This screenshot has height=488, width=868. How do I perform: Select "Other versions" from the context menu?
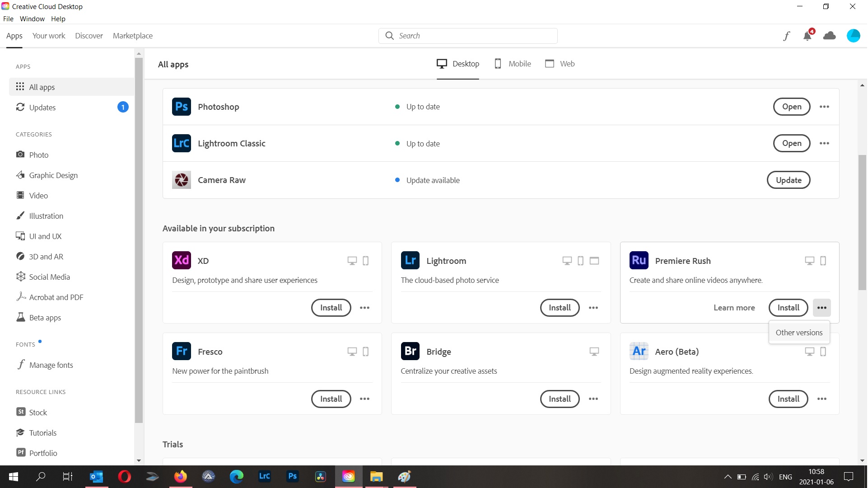[x=799, y=332]
